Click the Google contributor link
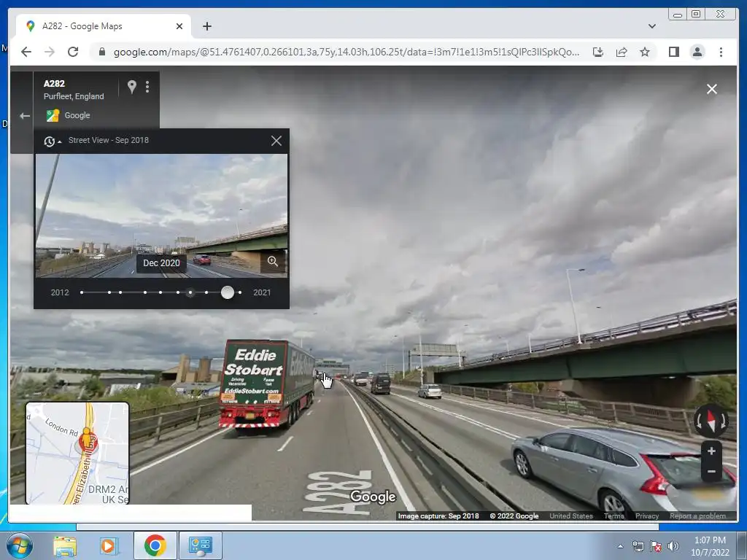Screen dimensions: 747x560 [77, 115]
